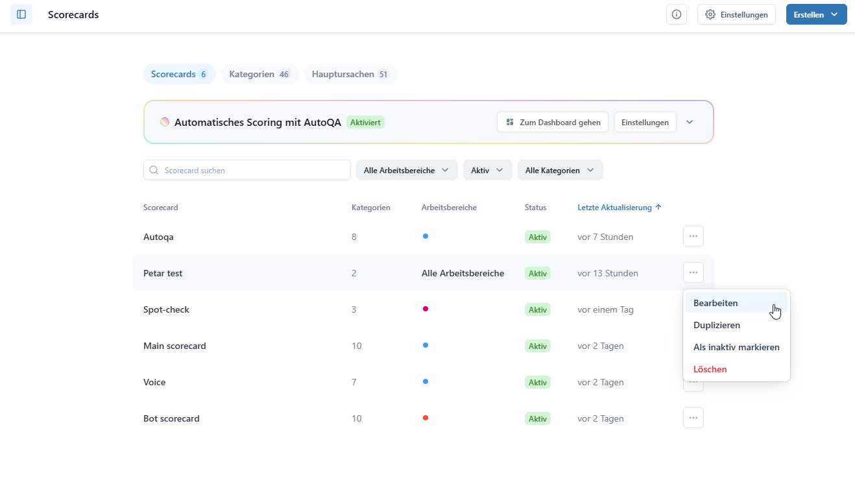This screenshot has height=504, width=855.
Task: Open the info circle icon
Action: (677, 14)
